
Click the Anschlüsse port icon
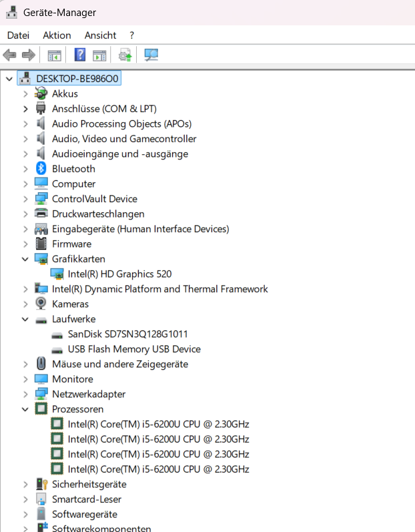coord(41,109)
